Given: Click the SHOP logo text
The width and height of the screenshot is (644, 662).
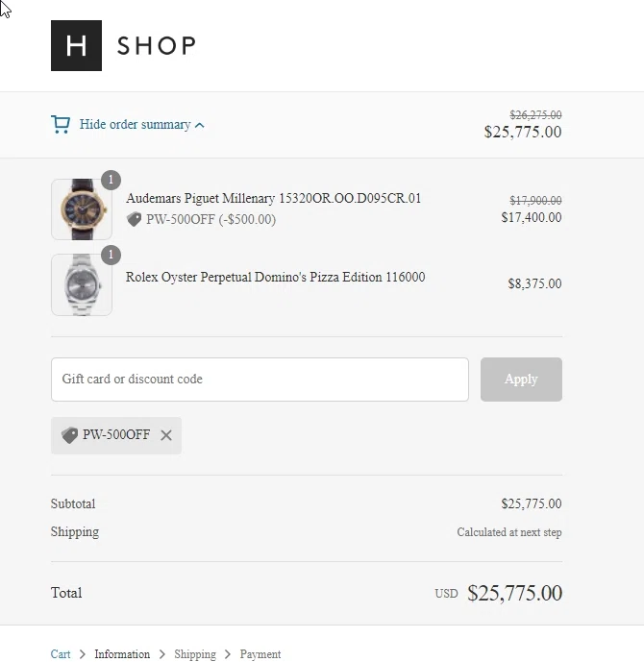Looking at the screenshot, I should 157,45.
